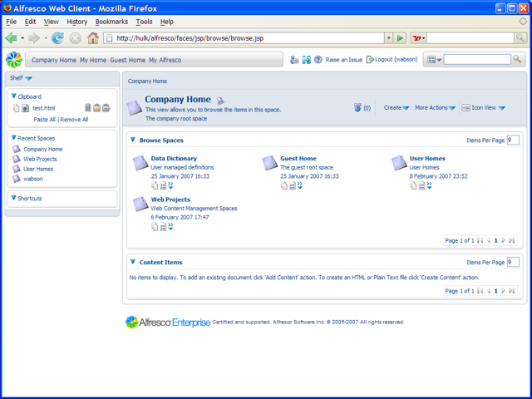Show more actions for Web Projects
532x399 pixels.
tap(170, 227)
